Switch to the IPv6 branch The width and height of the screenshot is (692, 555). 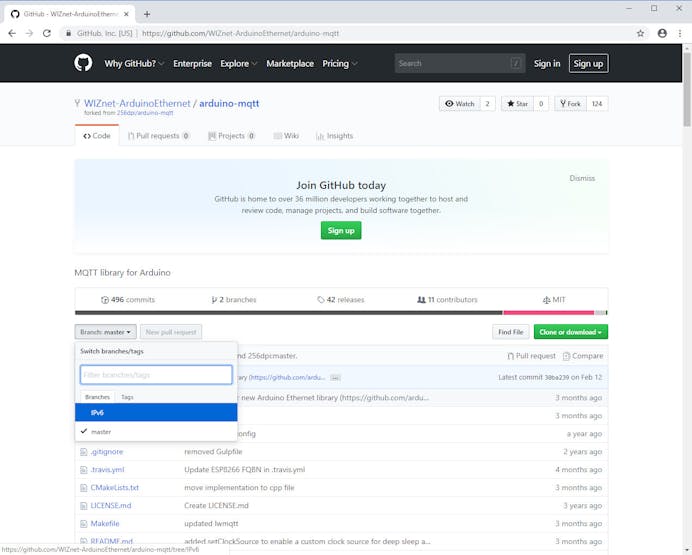click(x=156, y=412)
